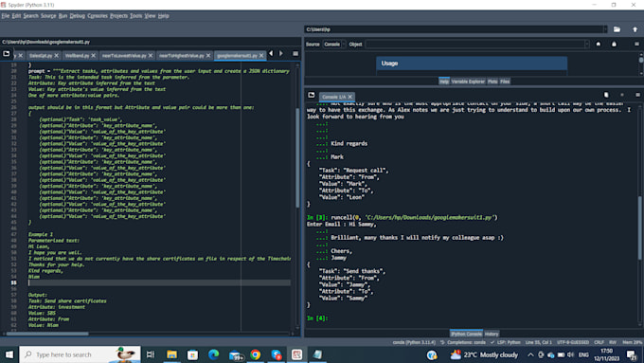Switch to the Wellband.py editor tab
This screenshot has width=644, height=363.
click(x=77, y=56)
